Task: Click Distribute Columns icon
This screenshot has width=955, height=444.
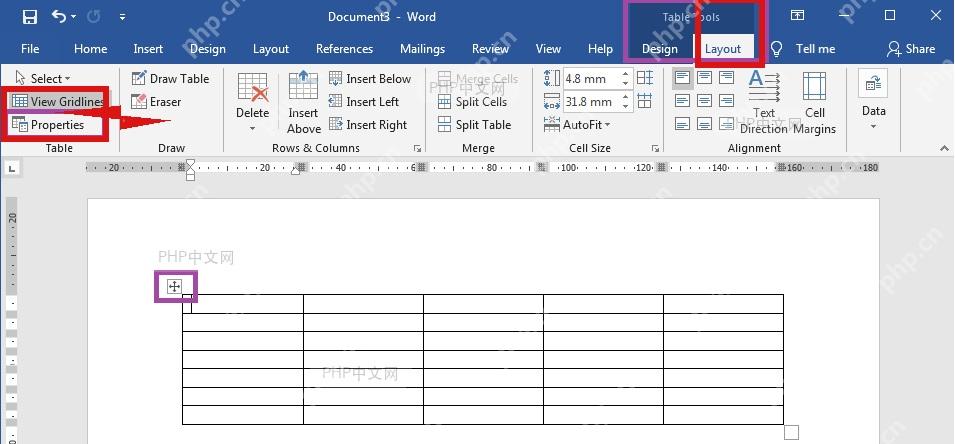Action: pos(645,100)
